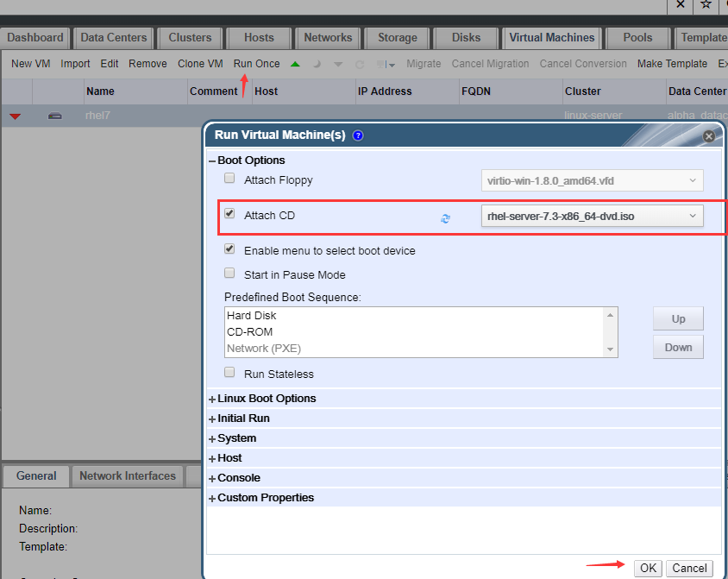Click the Reboot circular arrow toolbar icon
This screenshot has width=728, height=579.
click(x=360, y=65)
